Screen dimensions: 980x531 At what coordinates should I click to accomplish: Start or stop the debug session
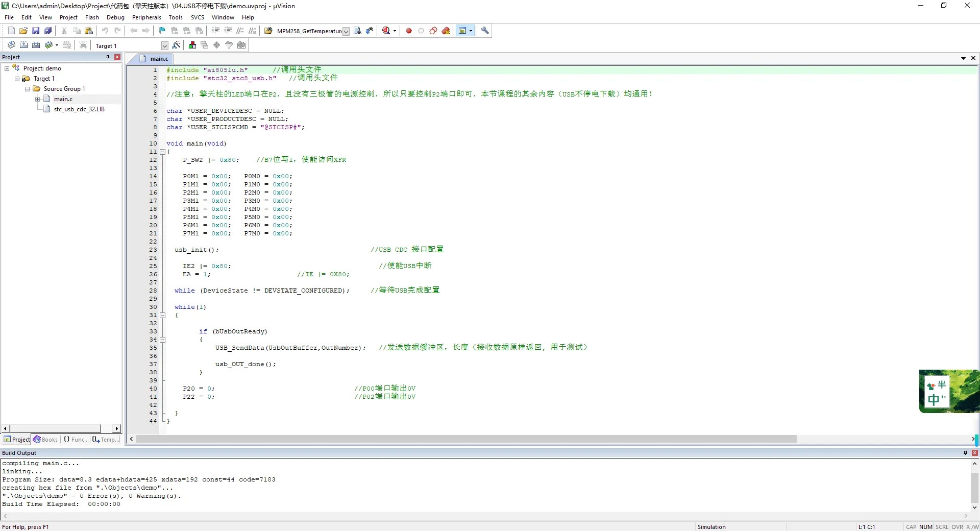coord(386,31)
